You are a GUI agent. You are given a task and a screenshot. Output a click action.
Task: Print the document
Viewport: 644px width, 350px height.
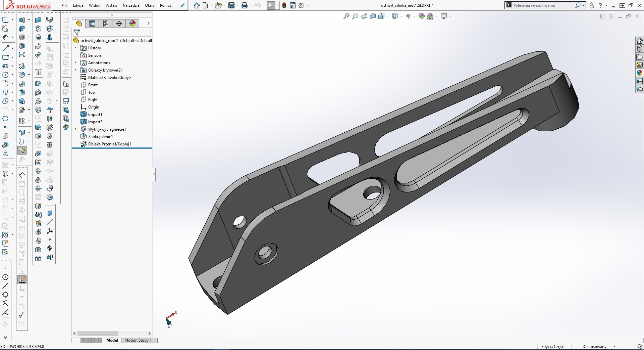pos(245,5)
